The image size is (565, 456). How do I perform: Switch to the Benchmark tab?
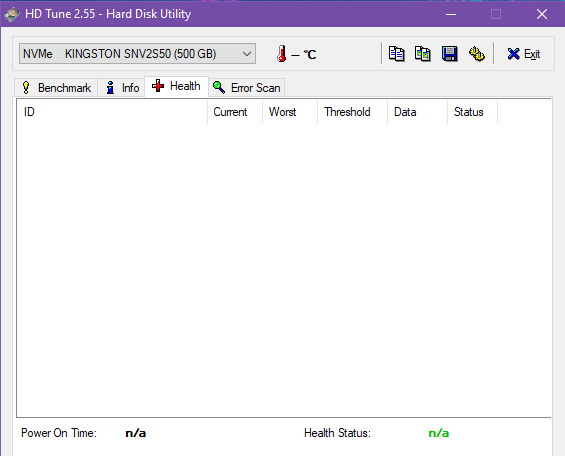click(56, 88)
